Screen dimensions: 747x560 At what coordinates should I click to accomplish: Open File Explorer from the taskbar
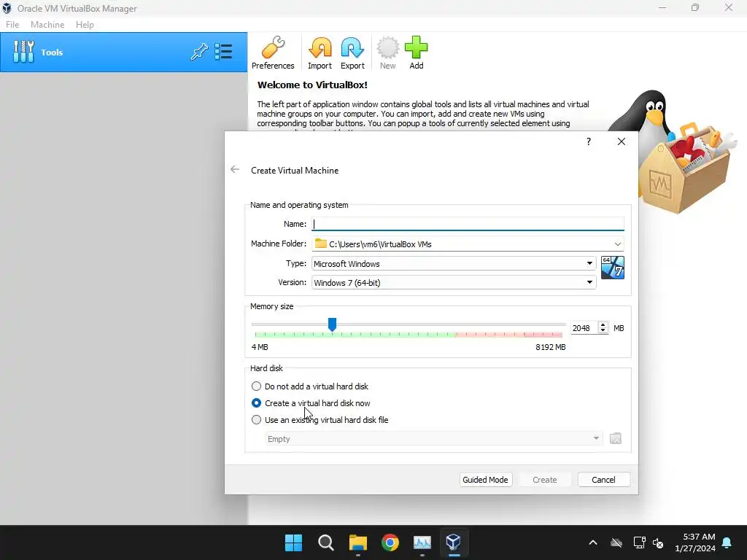pos(357,542)
